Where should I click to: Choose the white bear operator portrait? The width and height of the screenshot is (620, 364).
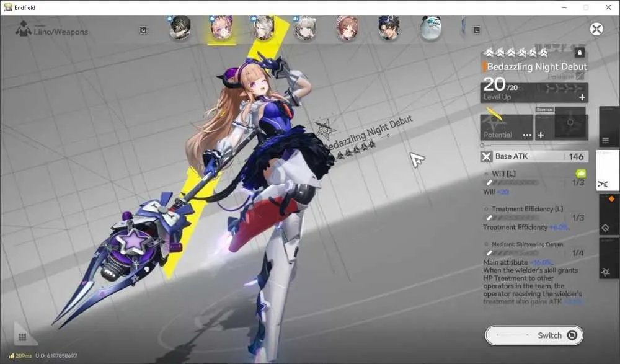click(x=431, y=28)
